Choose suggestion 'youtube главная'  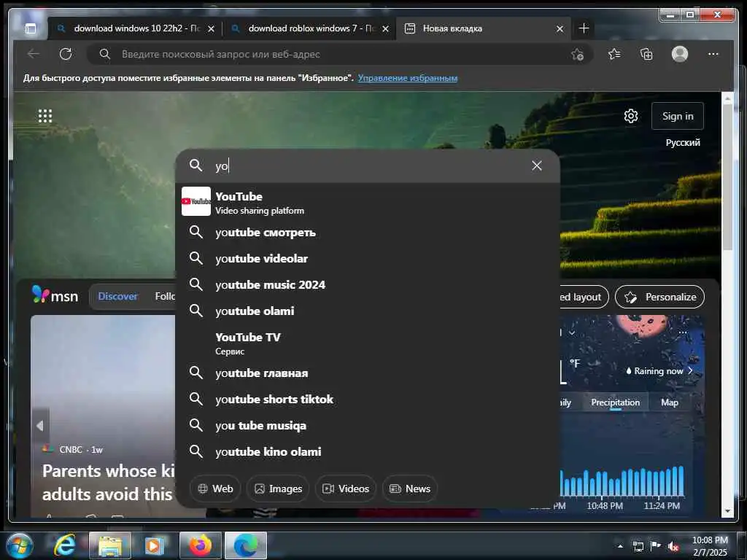[x=368, y=373]
